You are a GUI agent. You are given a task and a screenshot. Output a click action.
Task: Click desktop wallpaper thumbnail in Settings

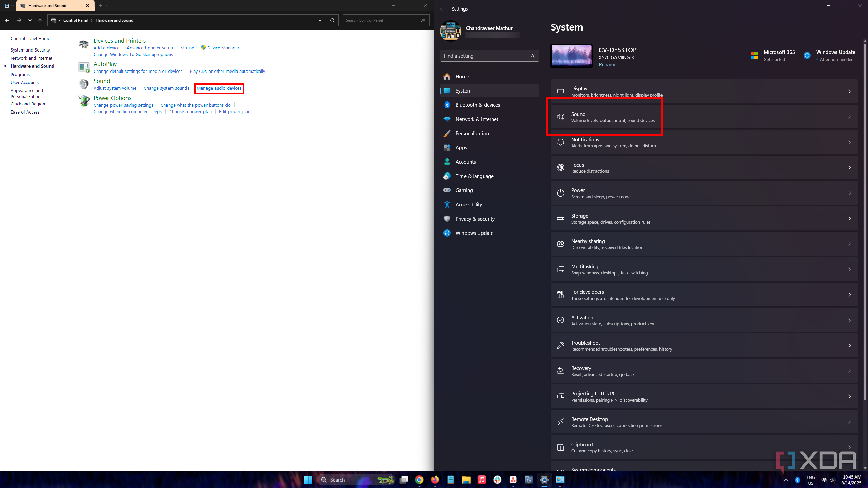[571, 56]
